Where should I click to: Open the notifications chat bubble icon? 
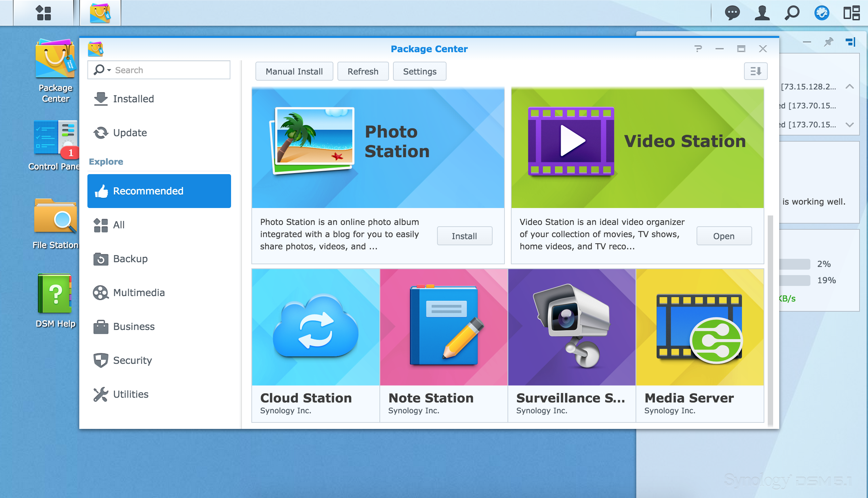732,13
